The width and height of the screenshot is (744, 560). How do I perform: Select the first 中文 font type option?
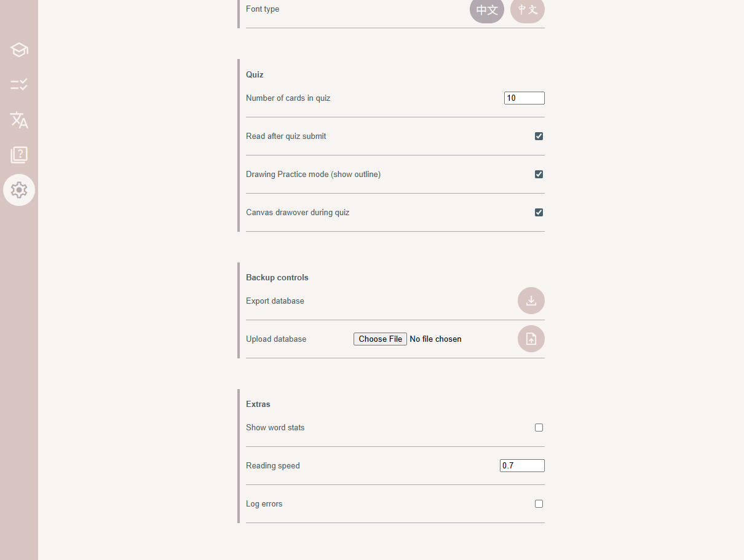pyautogui.click(x=486, y=11)
